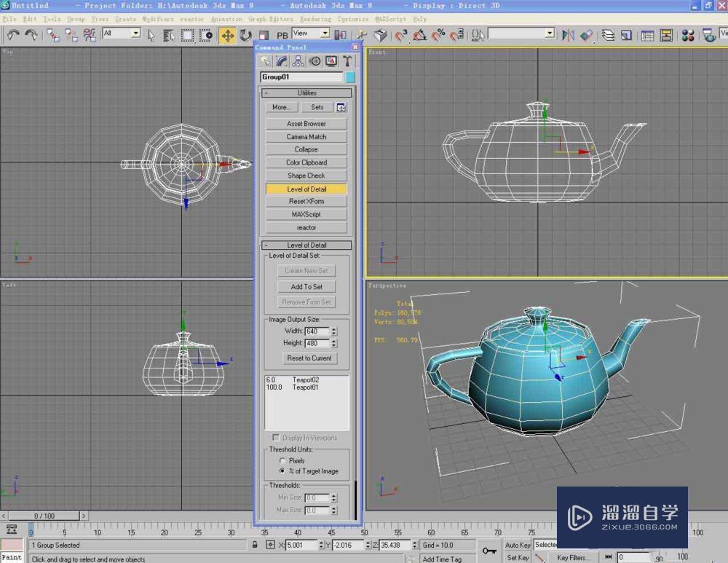This screenshot has width=728, height=563.
Task: Click the Undo icon on the toolbar
Action: click(12, 34)
